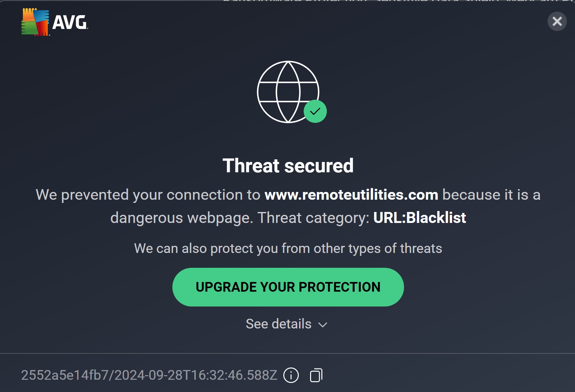Click the chevron next to See details
The image size is (575, 392).
point(323,325)
